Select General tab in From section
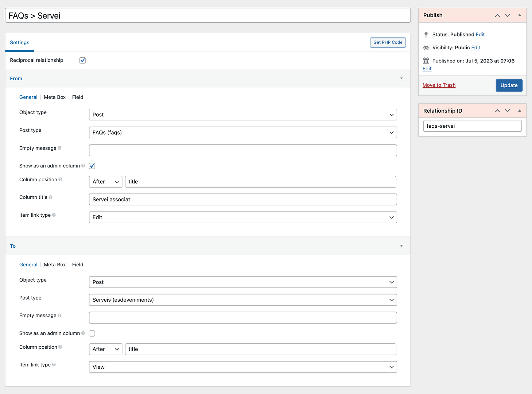532x394 pixels. click(x=28, y=97)
